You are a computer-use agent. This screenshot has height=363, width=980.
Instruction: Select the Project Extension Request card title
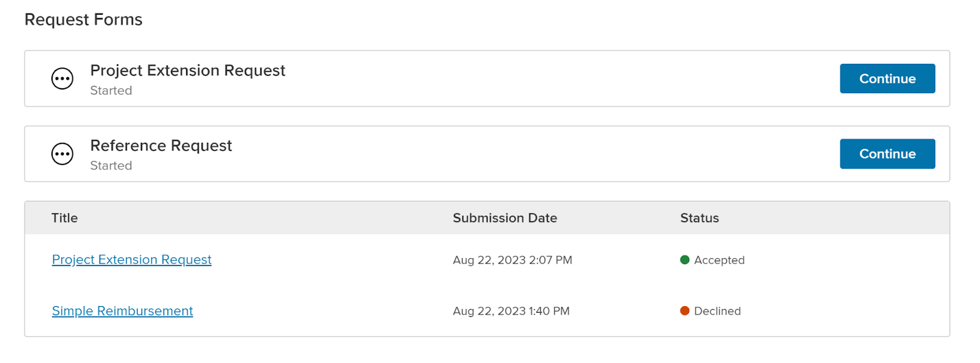click(x=187, y=71)
